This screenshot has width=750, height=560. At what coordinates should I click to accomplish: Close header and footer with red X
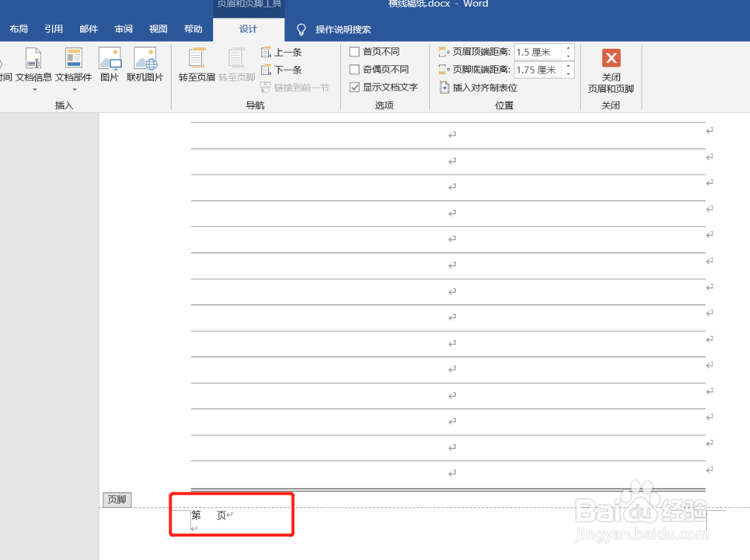[611, 58]
